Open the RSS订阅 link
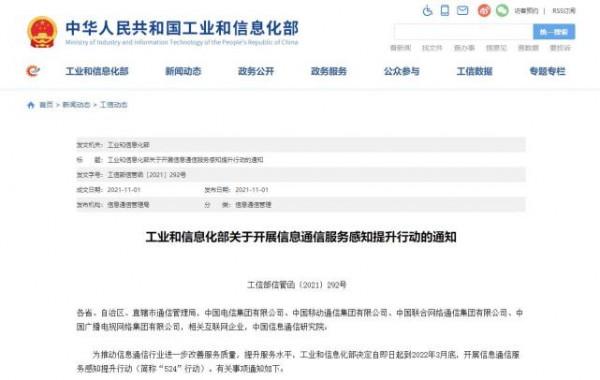600x380 pixels. click(x=564, y=11)
